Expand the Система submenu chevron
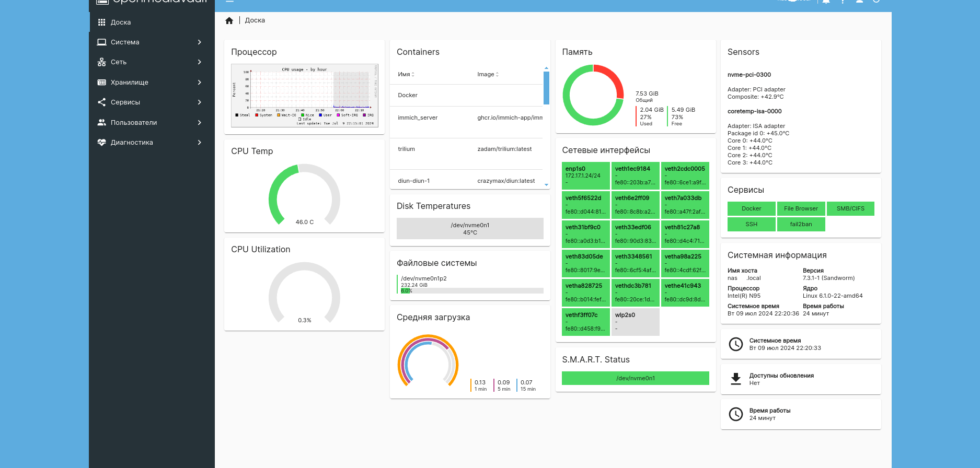This screenshot has width=980, height=468. 200,42
